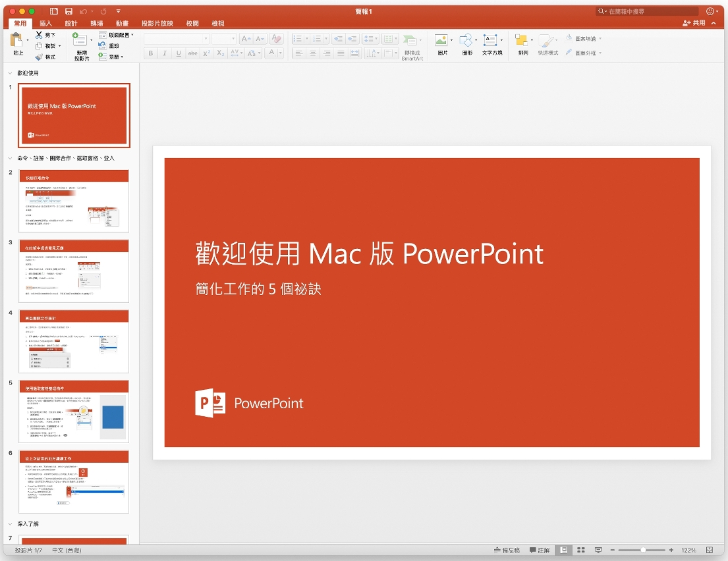Click the Paste (貼上) clipboard icon

[x=18, y=41]
